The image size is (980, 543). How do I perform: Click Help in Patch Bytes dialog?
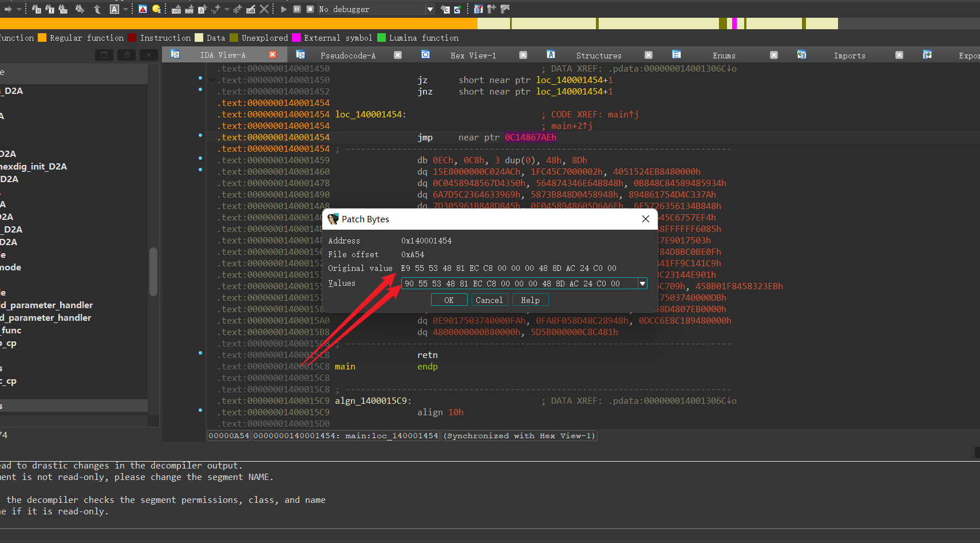(530, 300)
